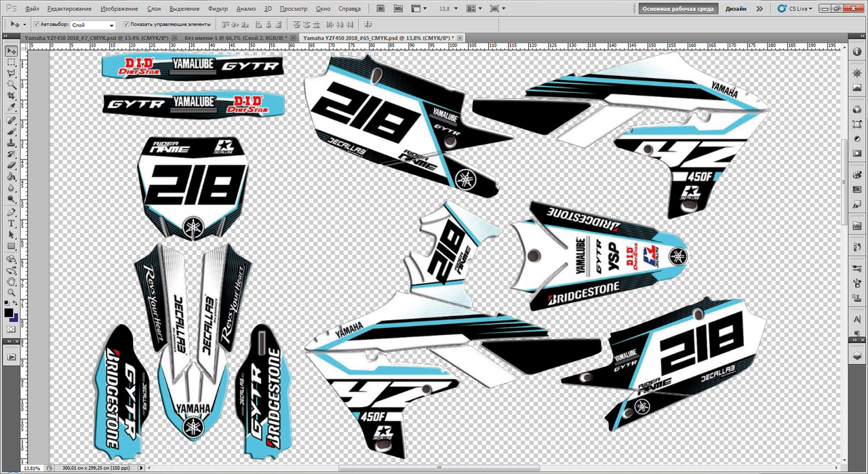Viewport: 868px width, 474px height.
Task: Open the Изображение menu
Action: (x=119, y=9)
